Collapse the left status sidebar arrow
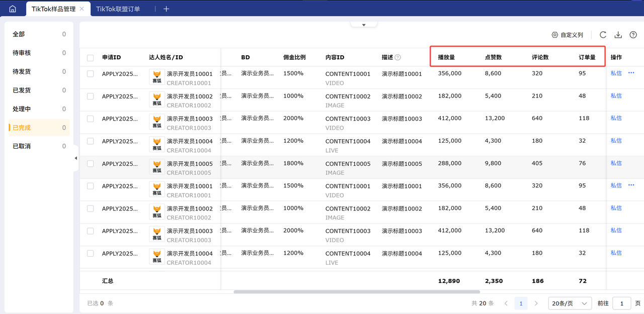This screenshot has height=314, width=644. [76, 158]
